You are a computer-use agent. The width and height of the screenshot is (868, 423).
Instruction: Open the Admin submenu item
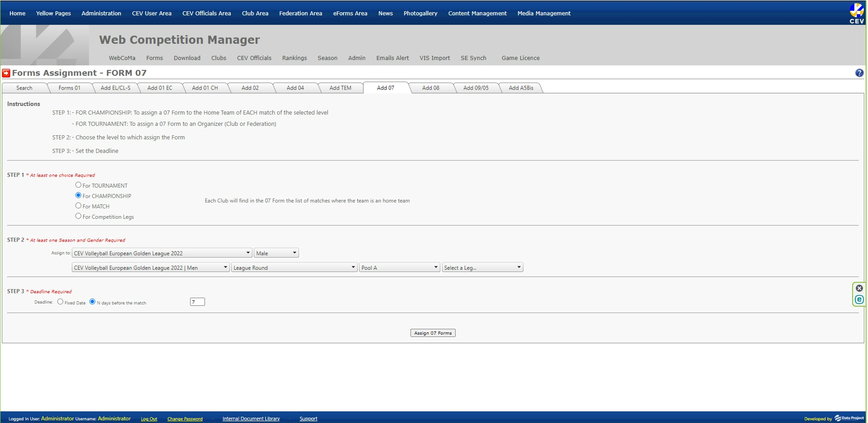point(357,58)
